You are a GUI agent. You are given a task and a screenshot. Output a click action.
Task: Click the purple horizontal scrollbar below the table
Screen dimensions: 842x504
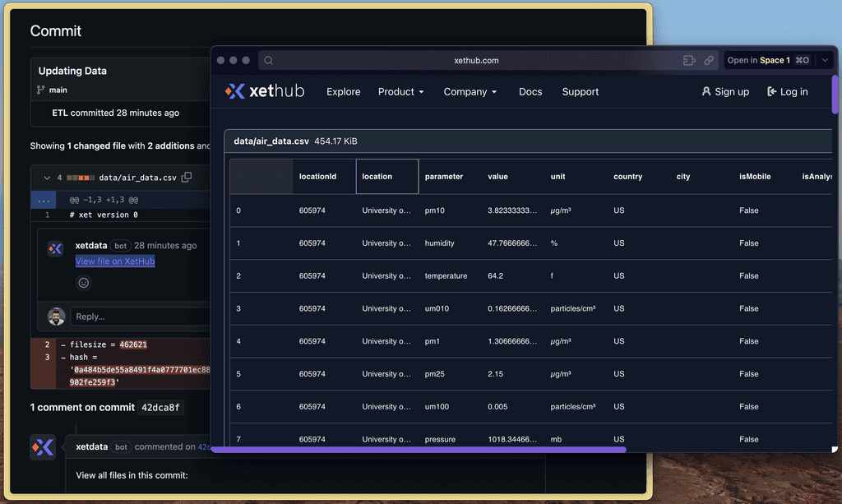(x=419, y=451)
